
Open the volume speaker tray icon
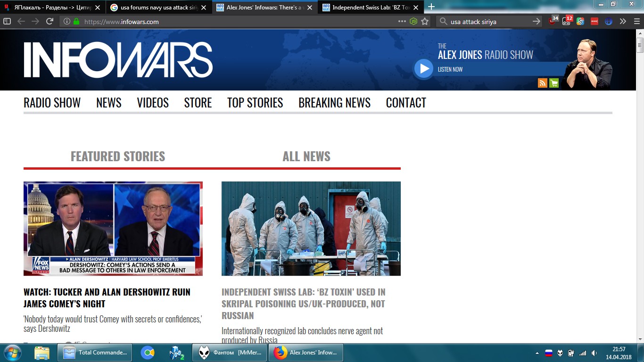(594, 353)
